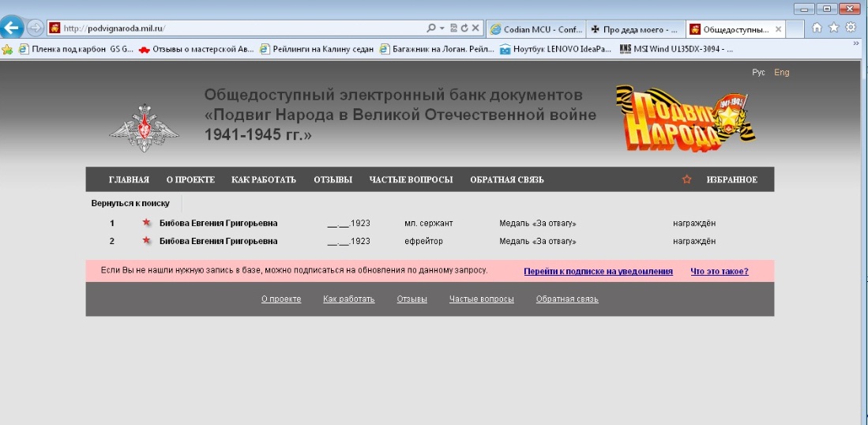Refresh the page with the reload icon
The image size is (868, 425).
(465, 28)
